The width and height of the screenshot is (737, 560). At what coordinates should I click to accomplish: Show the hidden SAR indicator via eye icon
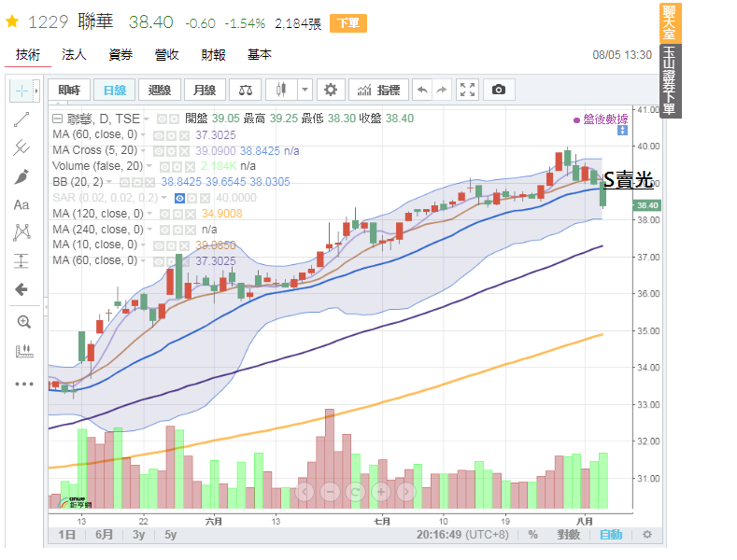point(179,198)
